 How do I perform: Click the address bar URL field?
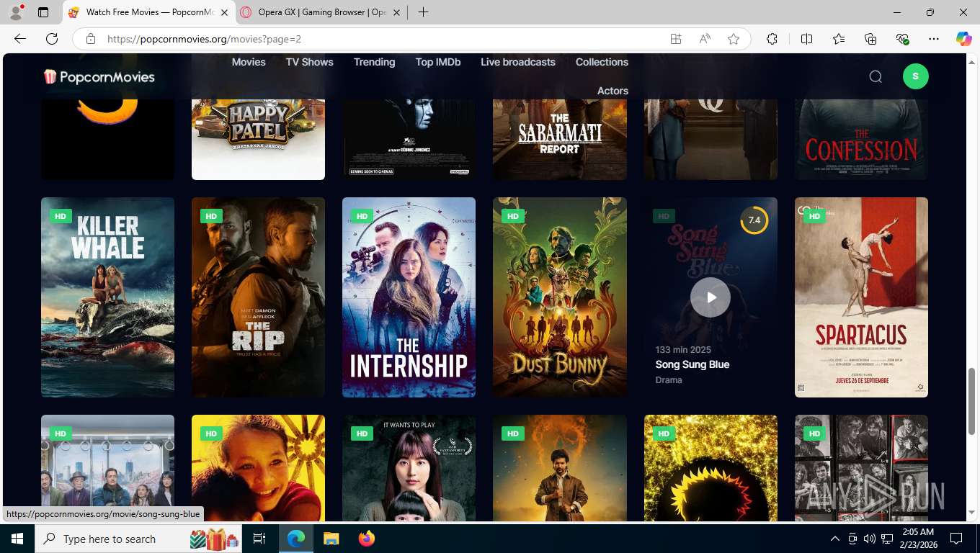tap(382, 39)
